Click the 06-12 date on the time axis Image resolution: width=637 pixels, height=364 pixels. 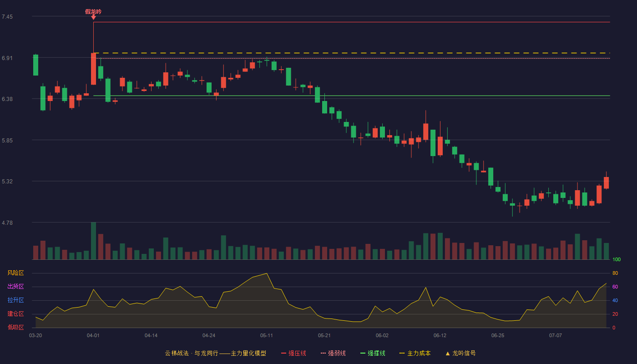click(440, 335)
